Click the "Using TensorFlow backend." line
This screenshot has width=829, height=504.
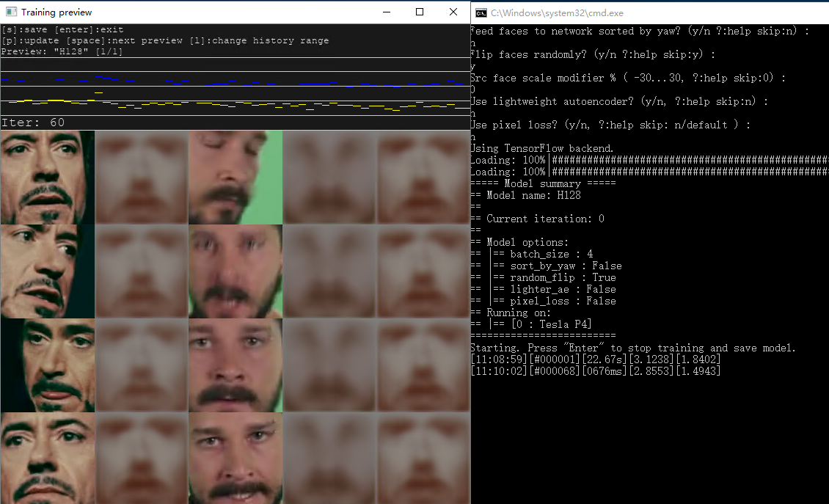542,148
